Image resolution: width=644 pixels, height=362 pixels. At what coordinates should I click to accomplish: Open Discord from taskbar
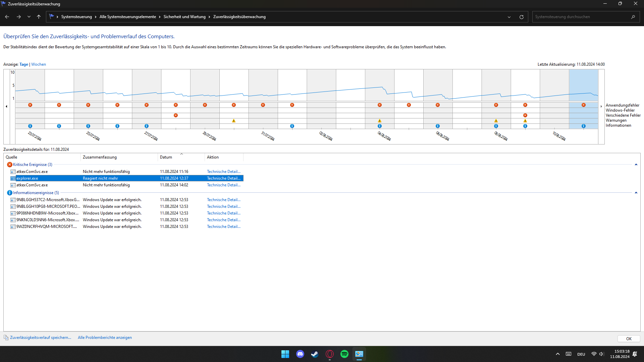tap(300, 354)
